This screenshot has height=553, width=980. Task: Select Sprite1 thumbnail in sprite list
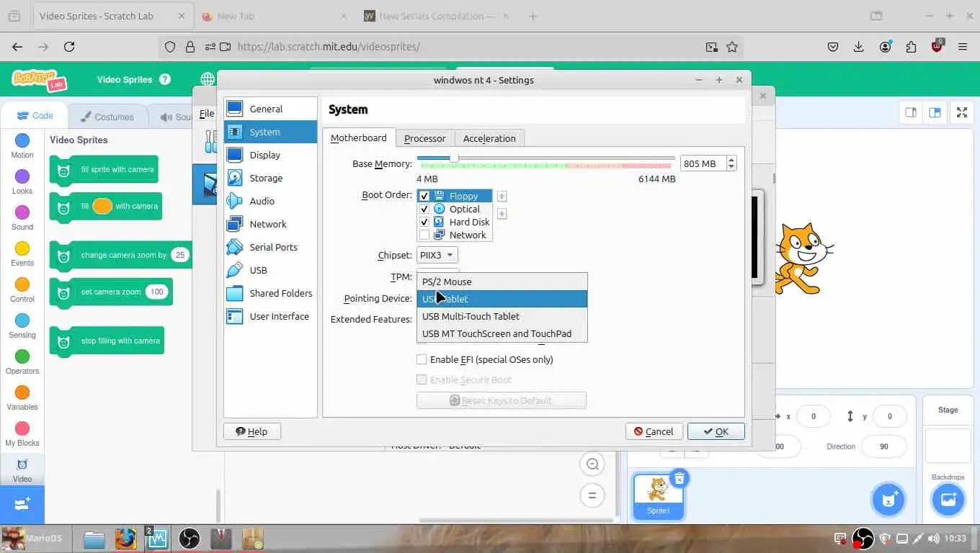click(x=658, y=495)
